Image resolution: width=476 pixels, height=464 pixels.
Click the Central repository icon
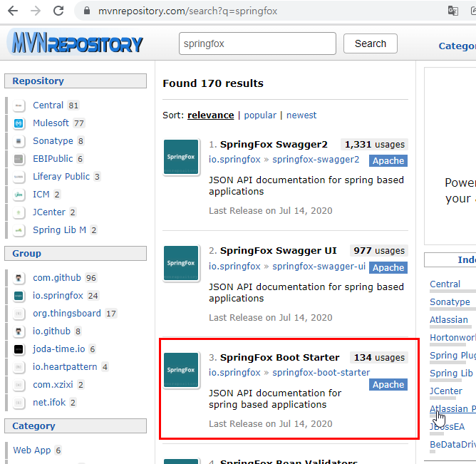pyautogui.click(x=19, y=105)
